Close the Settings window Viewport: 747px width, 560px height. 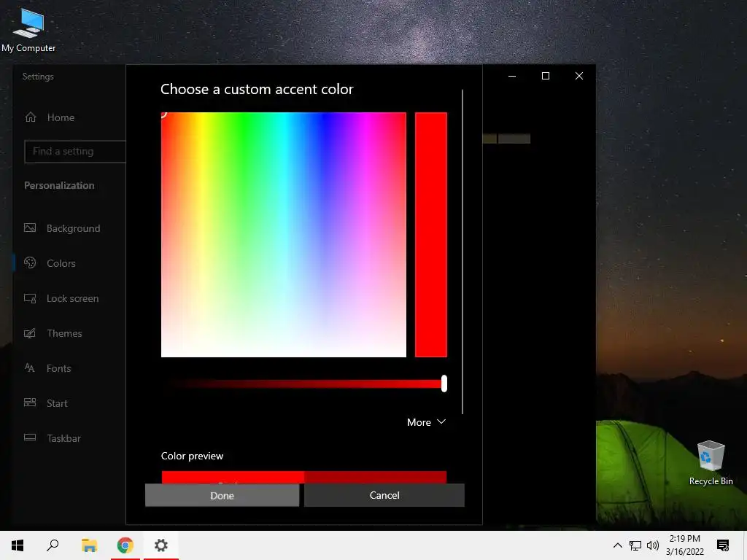578,76
